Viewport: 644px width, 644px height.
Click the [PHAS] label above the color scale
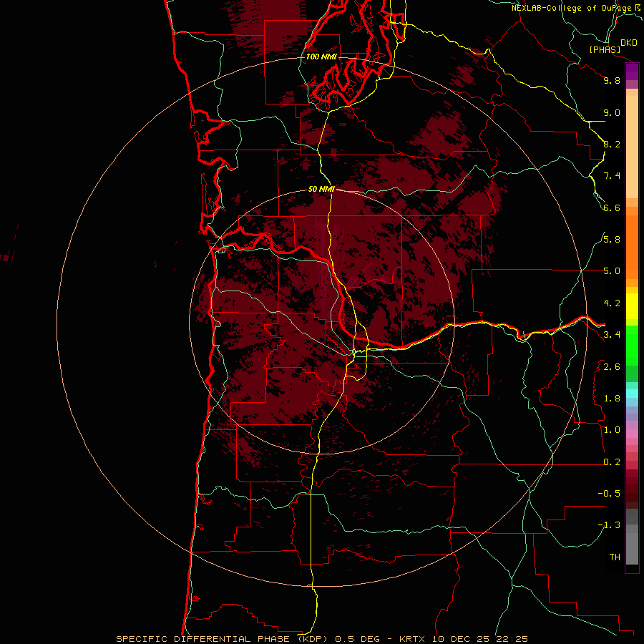[605, 49]
